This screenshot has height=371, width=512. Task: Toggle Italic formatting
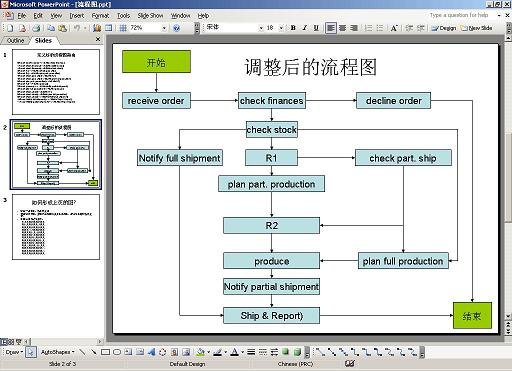tap(304, 28)
